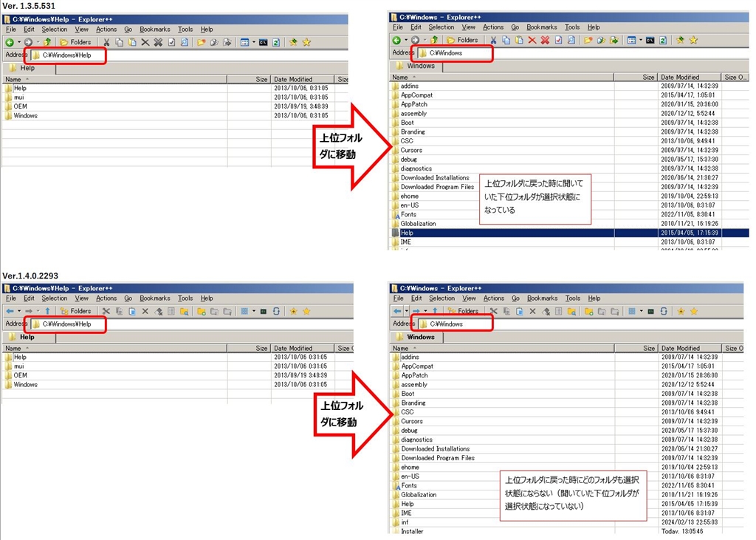Open File menu in the 1.3.5.531 Help window
Image resolution: width=756 pixels, height=540 pixels.
[11, 30]
